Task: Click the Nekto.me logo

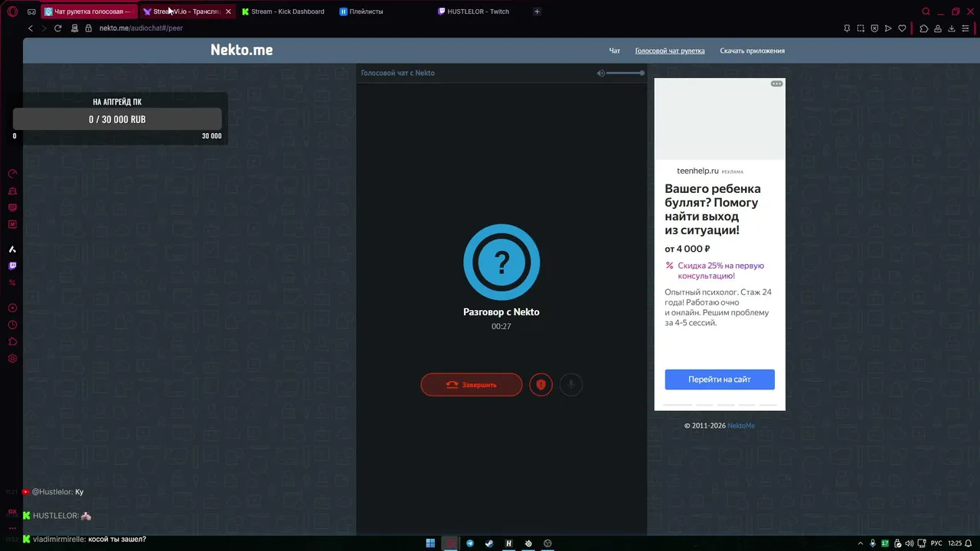Action: coord(242,50)
